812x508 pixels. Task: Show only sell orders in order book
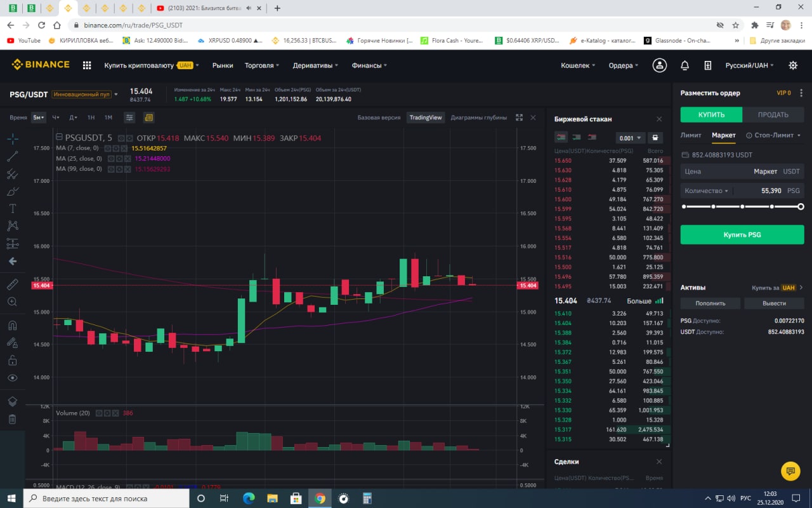592,137
